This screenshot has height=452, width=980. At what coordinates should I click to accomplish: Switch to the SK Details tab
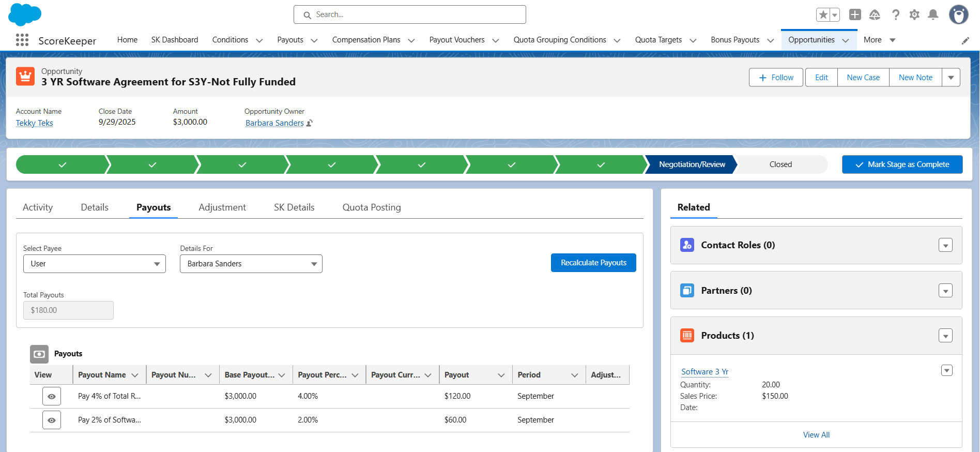click(294, 207)
